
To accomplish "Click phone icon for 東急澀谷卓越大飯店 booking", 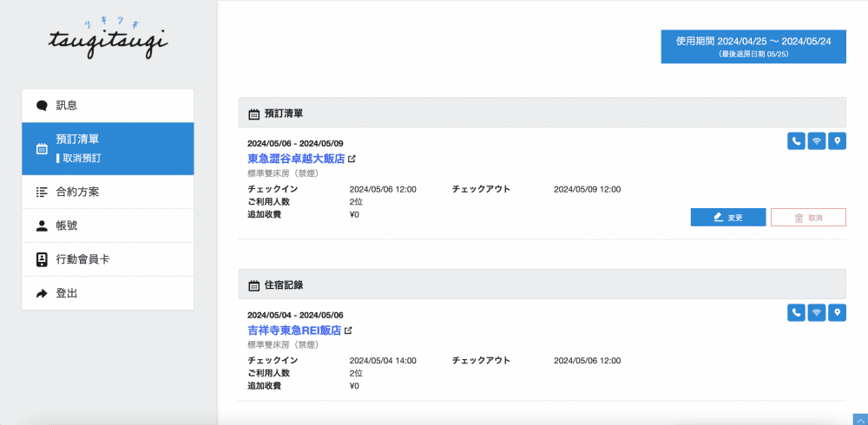I will pos(797,141).
